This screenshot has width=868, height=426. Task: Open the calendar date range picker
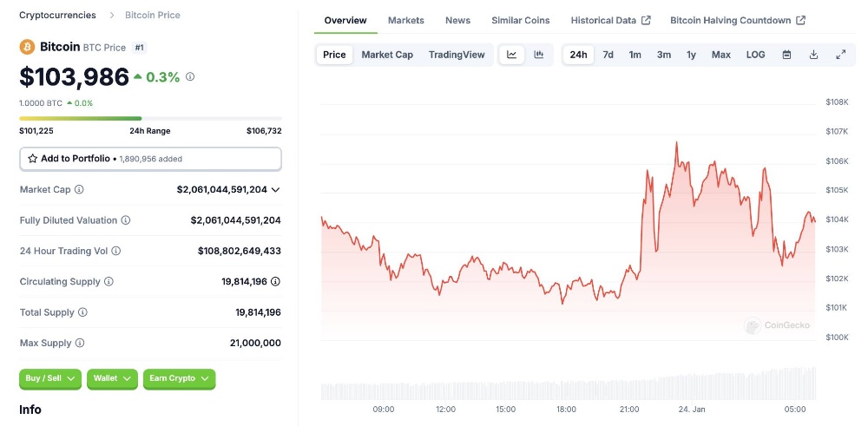coord(786,55)
